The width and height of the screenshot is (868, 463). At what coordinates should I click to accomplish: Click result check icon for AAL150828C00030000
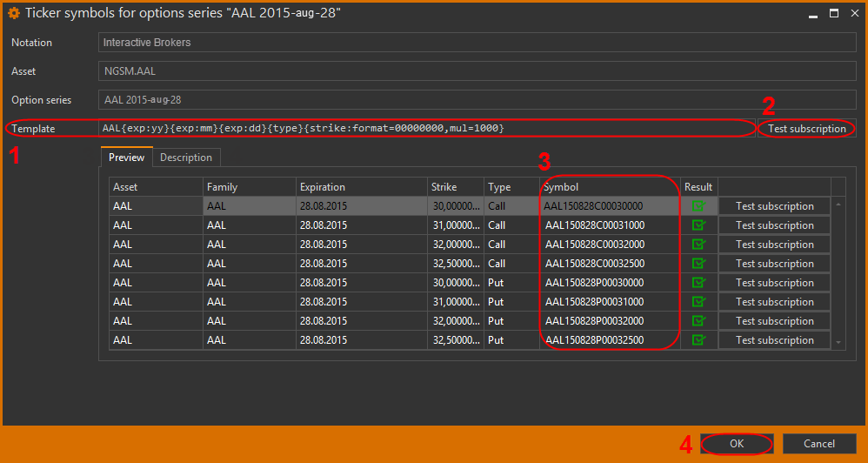698,206
